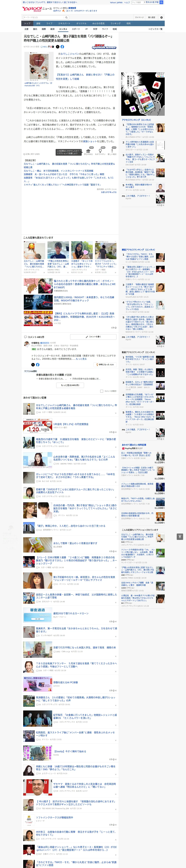Open the manga advertisement banner in the sidebar
This screenshot has width=186, height=868.
[143, 94]
